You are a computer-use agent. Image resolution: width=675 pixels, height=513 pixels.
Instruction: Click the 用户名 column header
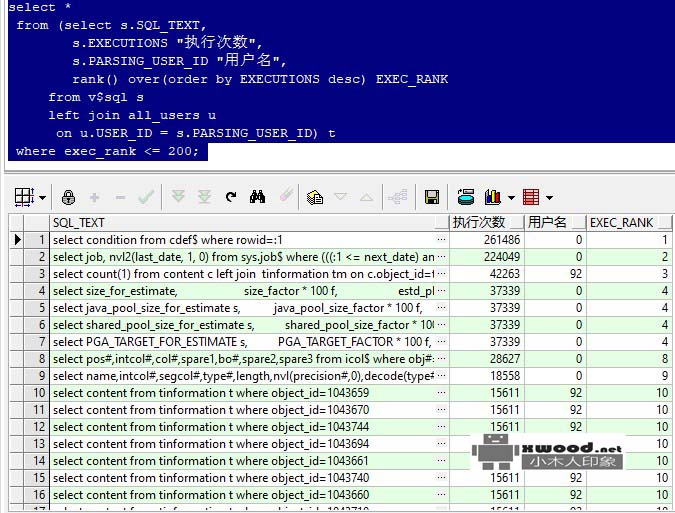[555, 223]
